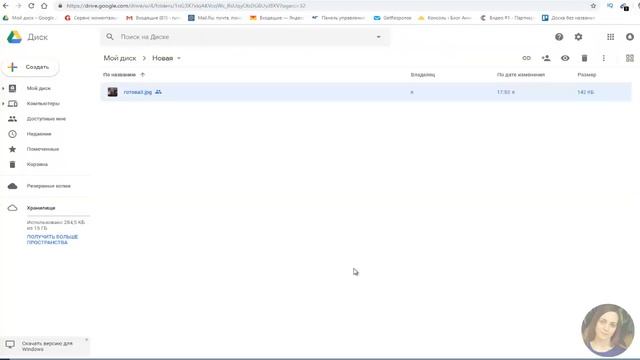Expand the Компьютеры tree arrow
The height and width of the screenshot is (360, 640).
click(x=3, y=104)
